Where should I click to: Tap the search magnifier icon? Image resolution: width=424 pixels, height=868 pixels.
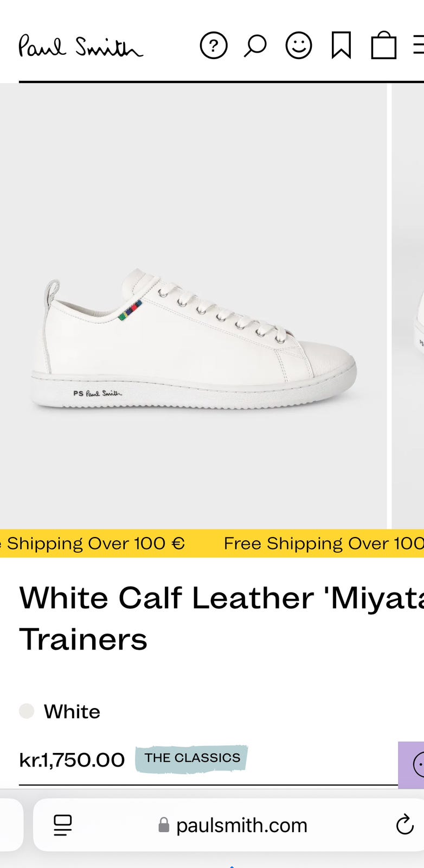coord(255,46)
